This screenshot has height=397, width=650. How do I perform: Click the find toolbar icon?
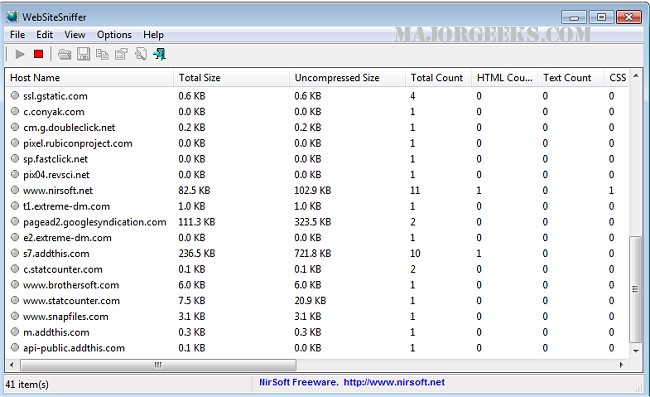[141, 54]
